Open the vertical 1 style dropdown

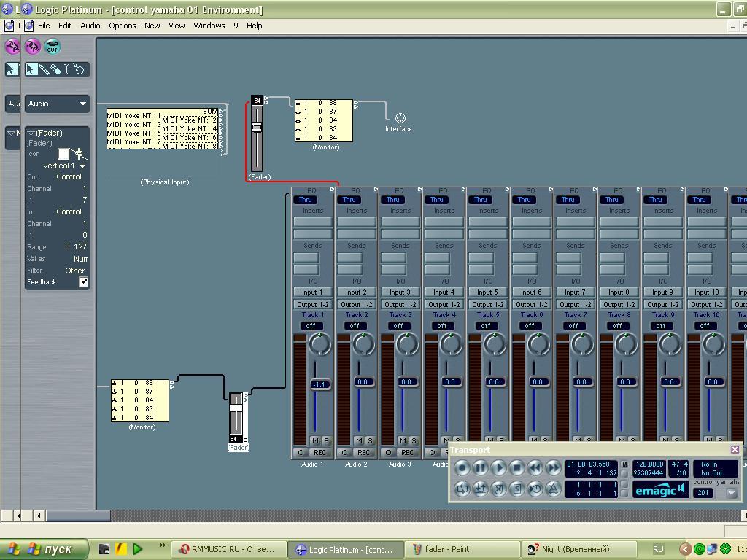(82, 166)
